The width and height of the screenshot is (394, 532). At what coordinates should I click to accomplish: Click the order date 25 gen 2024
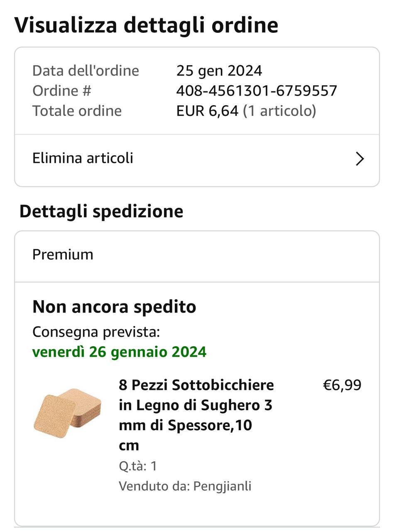[219, 71]
